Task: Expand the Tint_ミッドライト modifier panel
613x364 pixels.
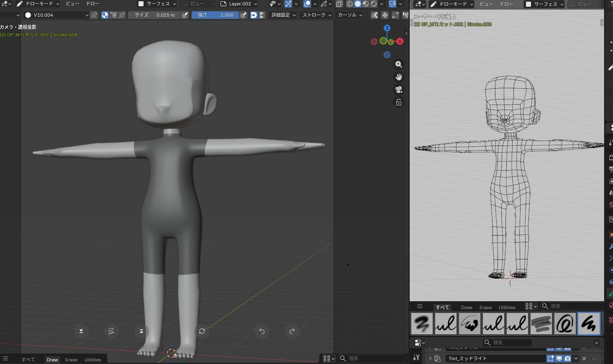Action: [x=430, y=359]
